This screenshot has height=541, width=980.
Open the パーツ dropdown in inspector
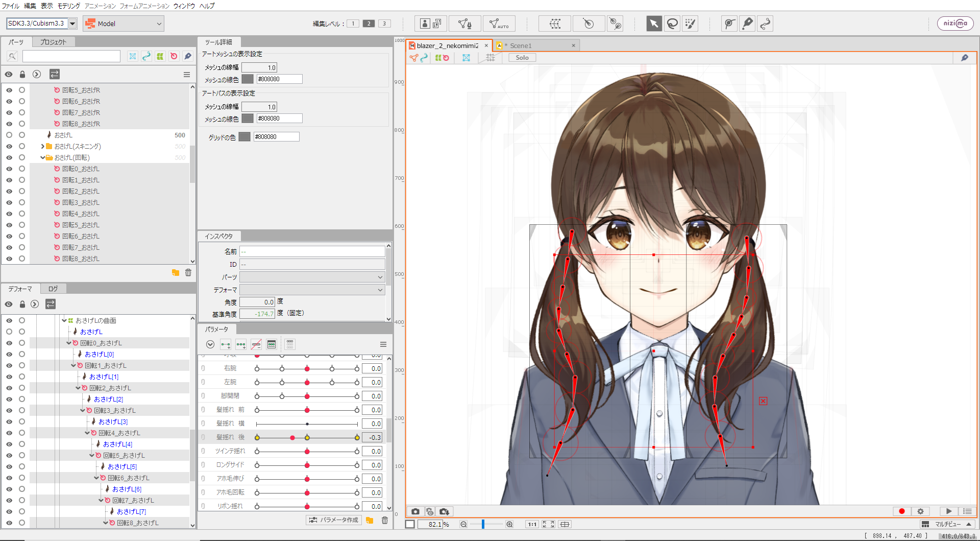[x=312, y=277]
